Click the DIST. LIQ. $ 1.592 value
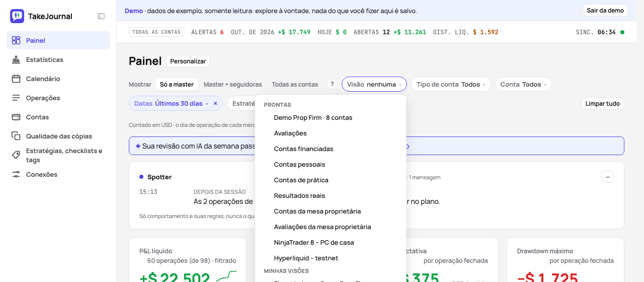This screenshot has width=644, height=282. [465, 32]
